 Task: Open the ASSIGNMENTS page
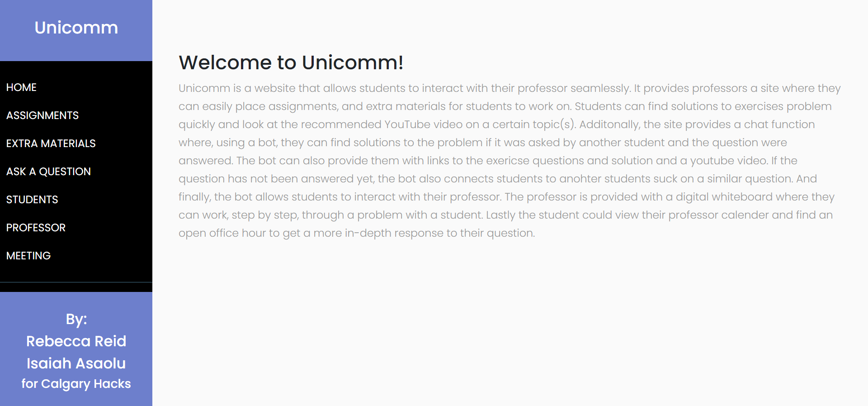click(42, 115)
